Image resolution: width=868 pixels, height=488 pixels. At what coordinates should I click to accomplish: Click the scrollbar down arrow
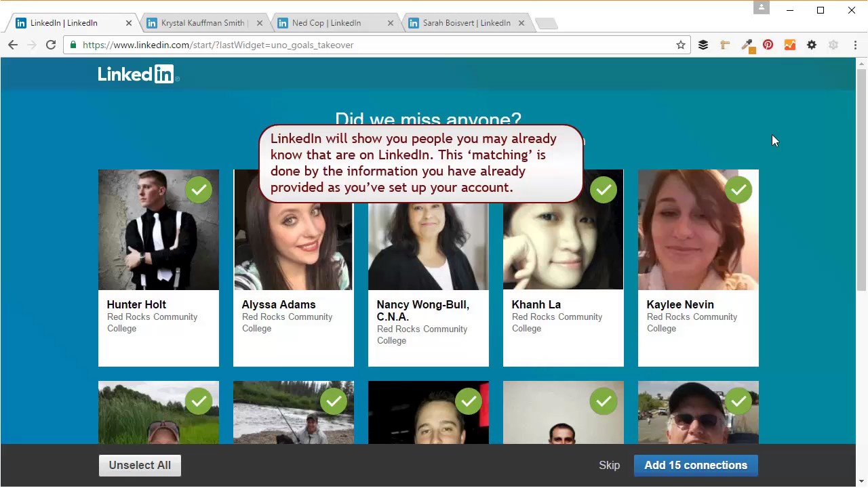point(861,481)
